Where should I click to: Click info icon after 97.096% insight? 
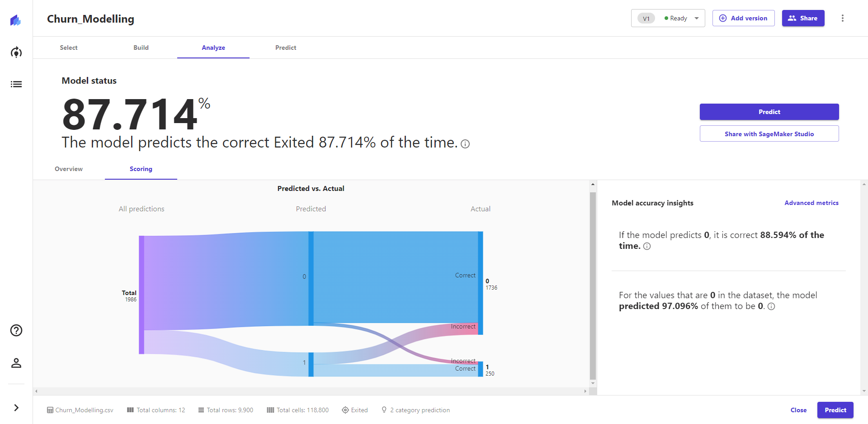pos(771,306)
